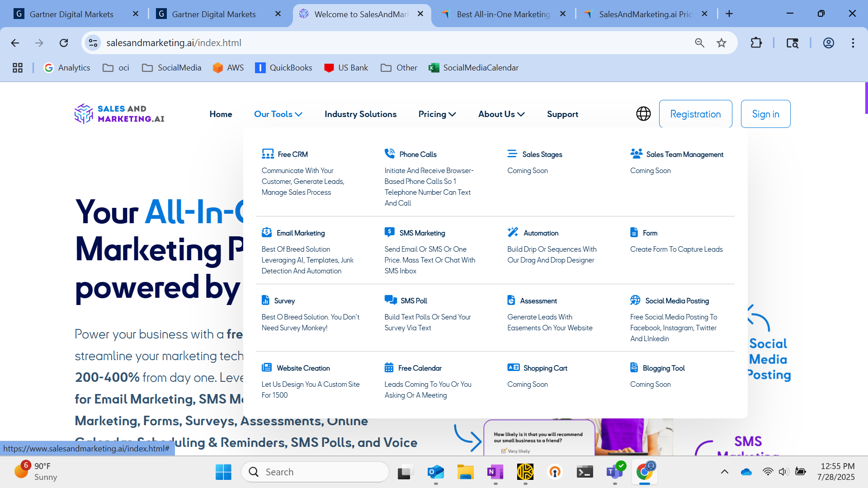This screenshot has height=488, width=868.
Task: Open the Terminal from the taskbar
Action: 585,471
